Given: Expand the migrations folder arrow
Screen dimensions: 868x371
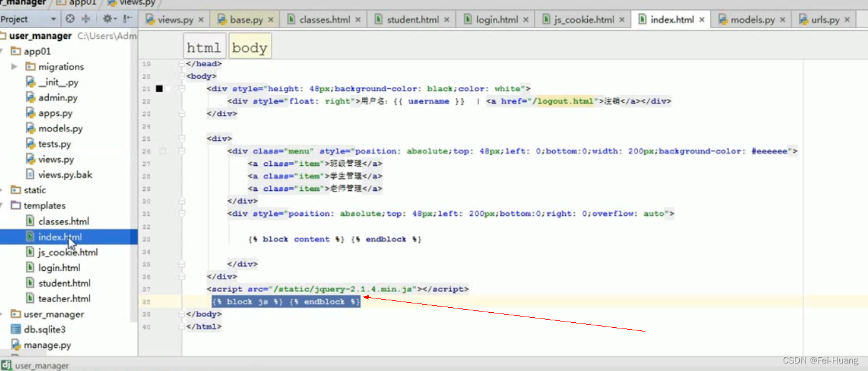Looking at the screenshot, I should tap(14, 66).
